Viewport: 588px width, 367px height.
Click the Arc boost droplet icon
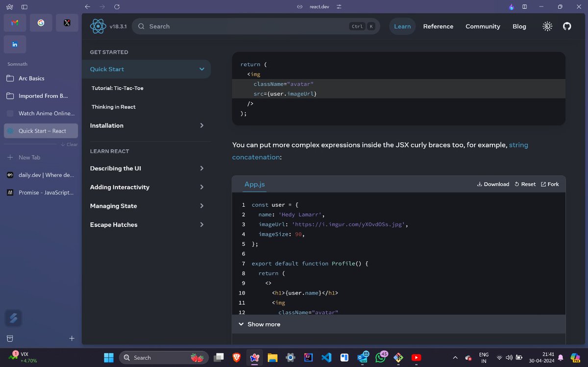click(x=512, y=7)
